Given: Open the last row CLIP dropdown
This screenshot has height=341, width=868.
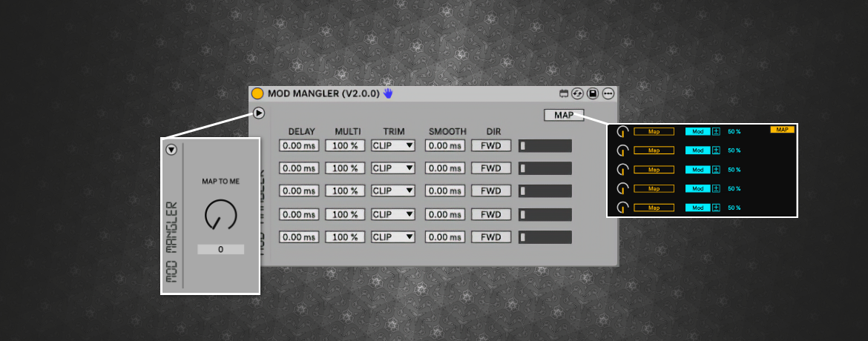Looking at the screenshot, I should (x=393, y=237).
